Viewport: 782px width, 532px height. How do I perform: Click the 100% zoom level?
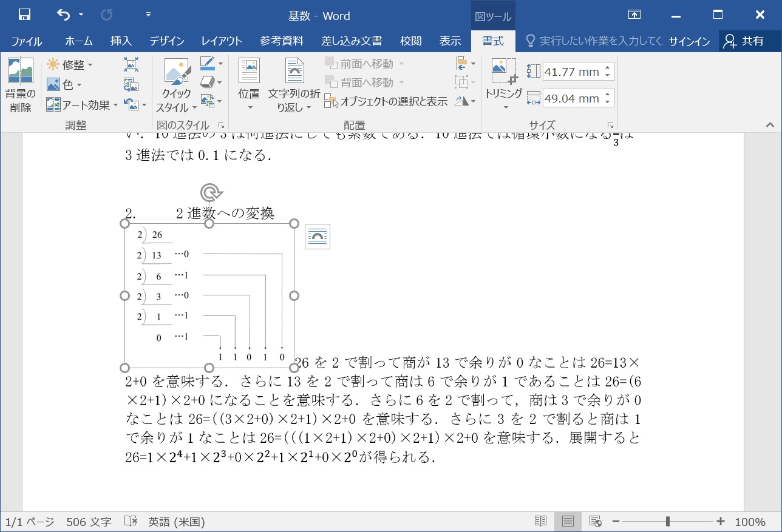pos(750,522)
